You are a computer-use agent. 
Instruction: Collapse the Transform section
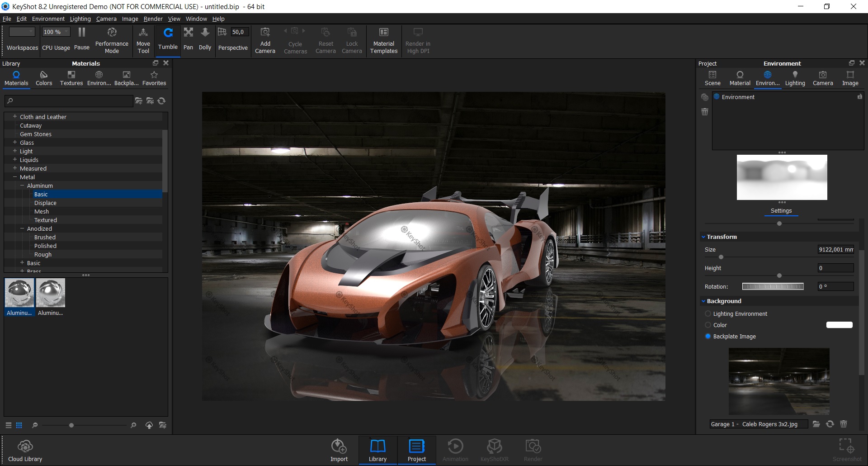click(703, 237)
